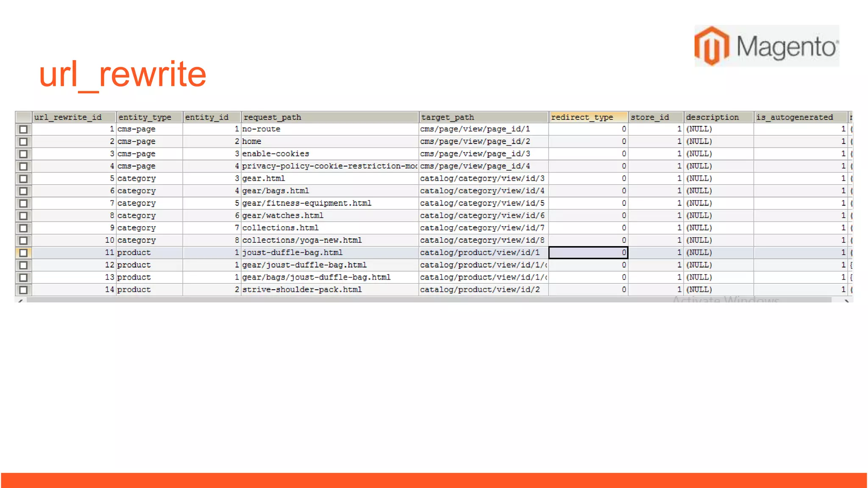Select 'product' cell in strive-shoulder-pack.html row
Image resolution: width=868 pixels, height=488 pixels.
click(150, 290)
